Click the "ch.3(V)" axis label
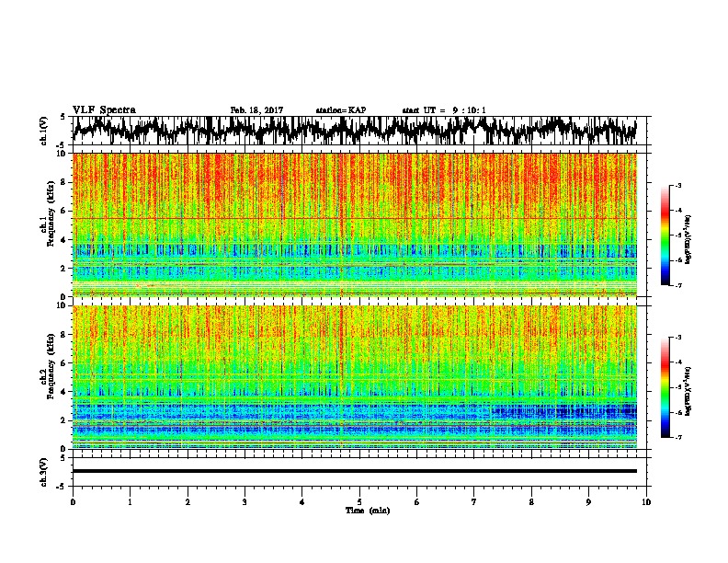The image size is (728, 563). pos(44,472)
